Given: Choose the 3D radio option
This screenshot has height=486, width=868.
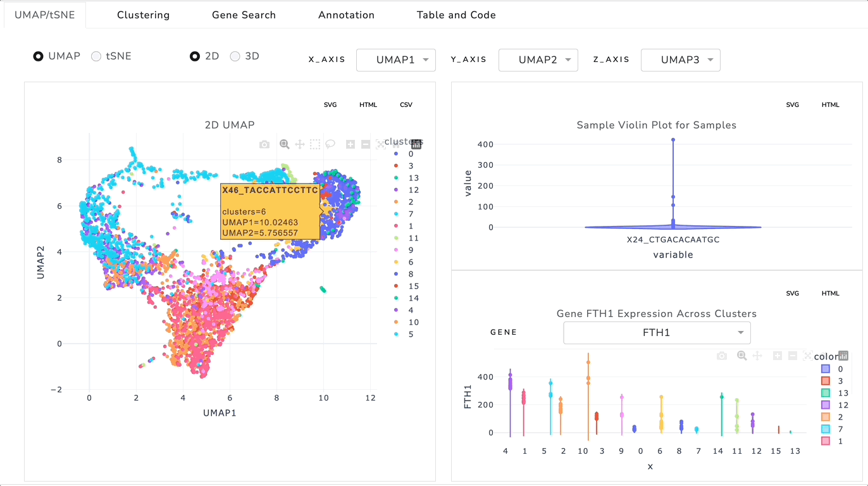Looking at the screenshot, I should pos(235,56).
